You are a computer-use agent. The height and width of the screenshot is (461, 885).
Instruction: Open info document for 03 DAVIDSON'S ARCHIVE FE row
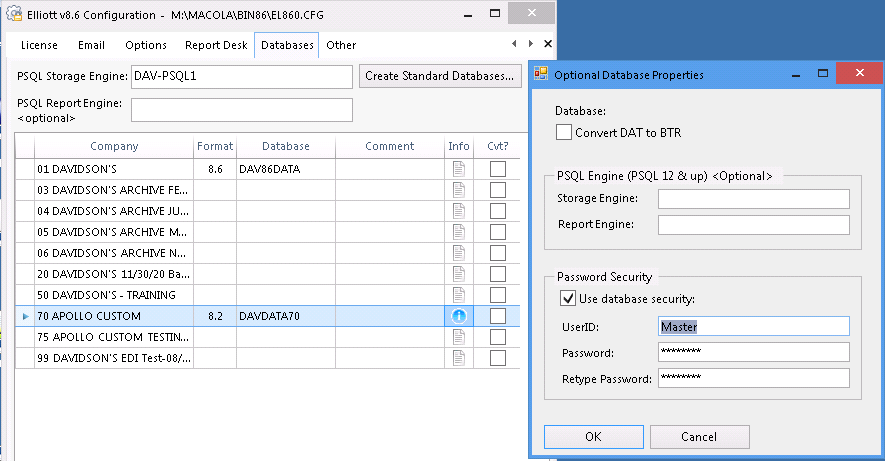pos(459,190)
